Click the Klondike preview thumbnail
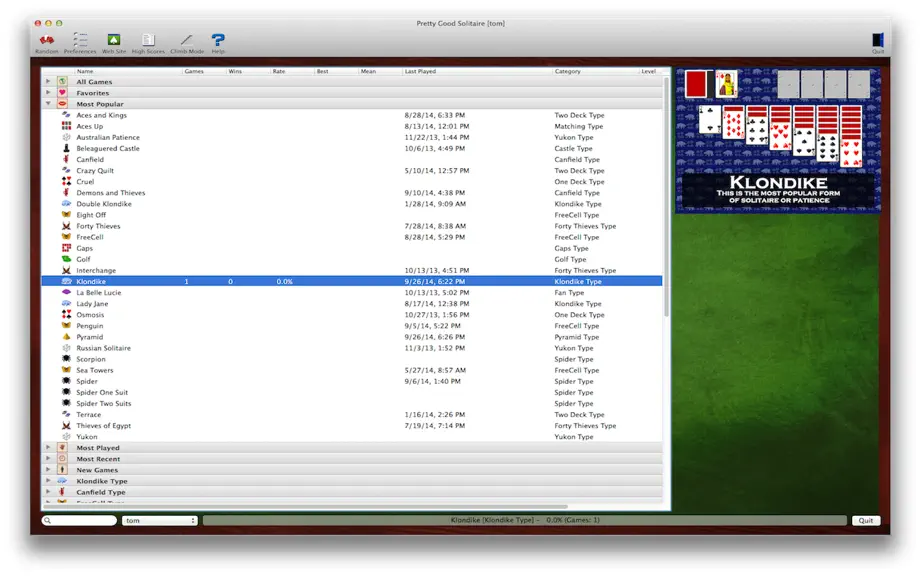The image size is (922, 576). (778, 140)
